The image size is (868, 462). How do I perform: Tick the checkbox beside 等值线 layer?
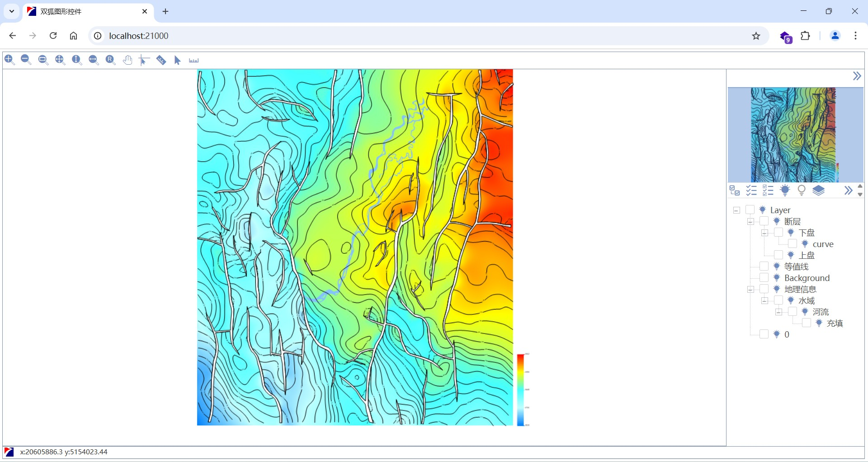[764, 267]
